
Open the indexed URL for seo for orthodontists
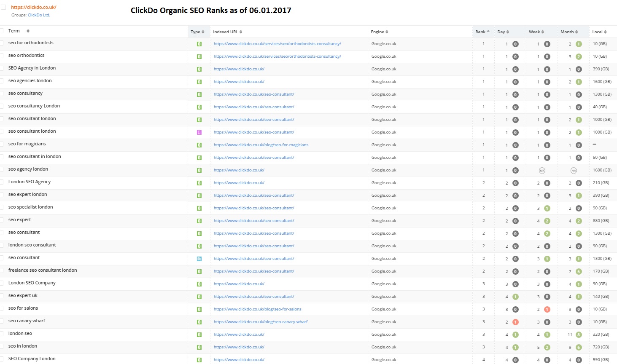point(278,44)
